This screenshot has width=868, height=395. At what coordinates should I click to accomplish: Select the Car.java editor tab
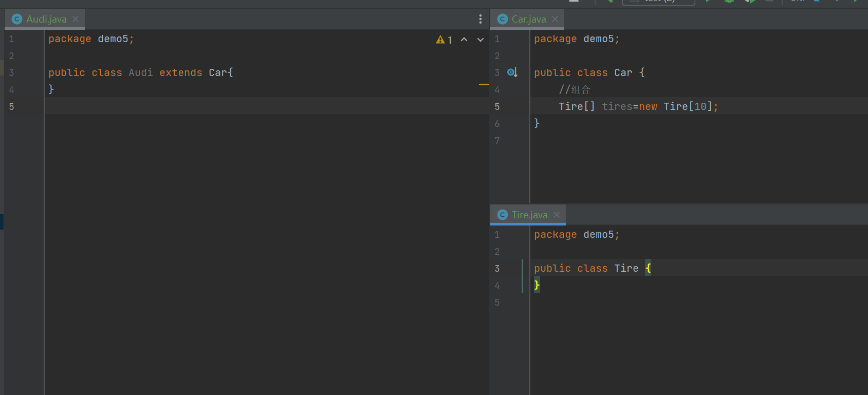click(x=522, y=19)
